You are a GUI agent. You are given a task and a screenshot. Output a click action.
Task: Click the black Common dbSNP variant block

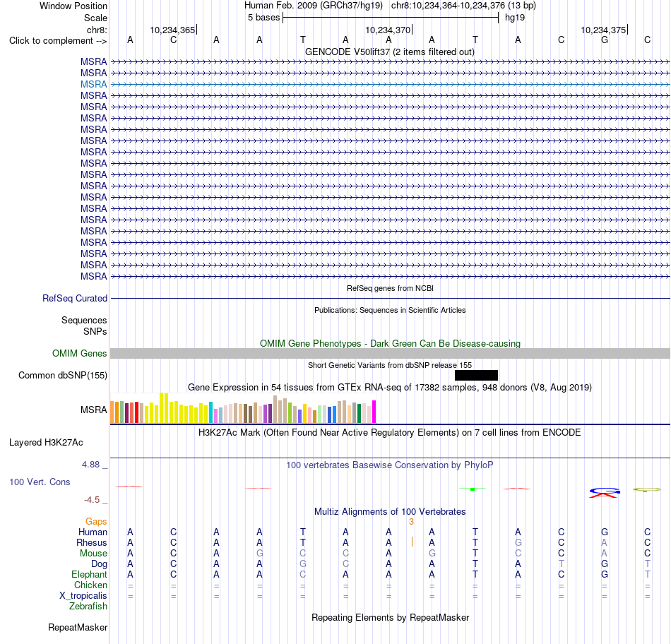[476, 375]
